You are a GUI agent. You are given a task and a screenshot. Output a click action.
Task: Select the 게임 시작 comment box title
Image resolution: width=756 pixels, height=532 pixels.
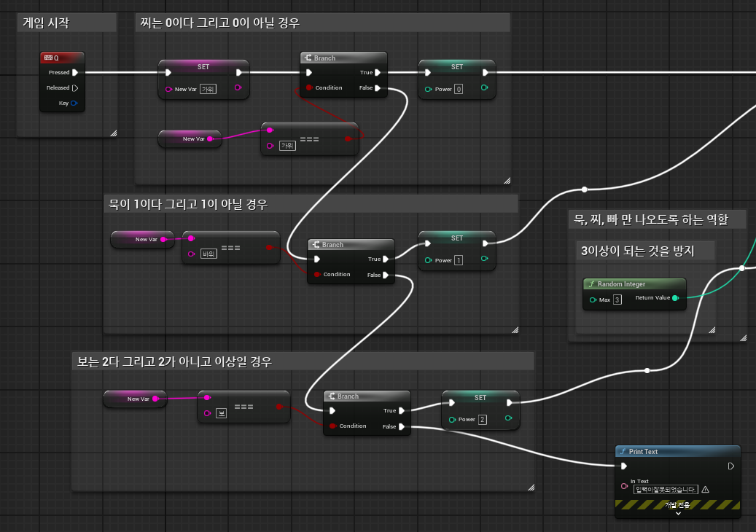[46, 23]
